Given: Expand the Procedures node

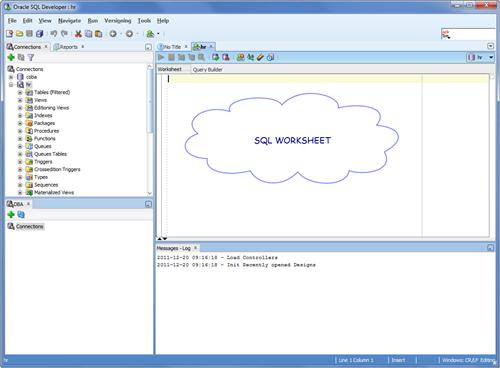Looking at the screenshot, I should (20, 131).
